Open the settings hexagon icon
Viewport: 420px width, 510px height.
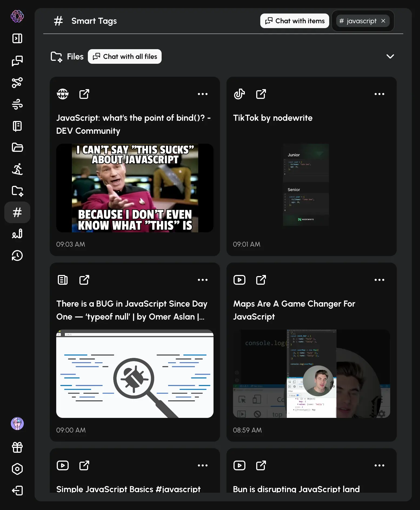tap(17, 469)
